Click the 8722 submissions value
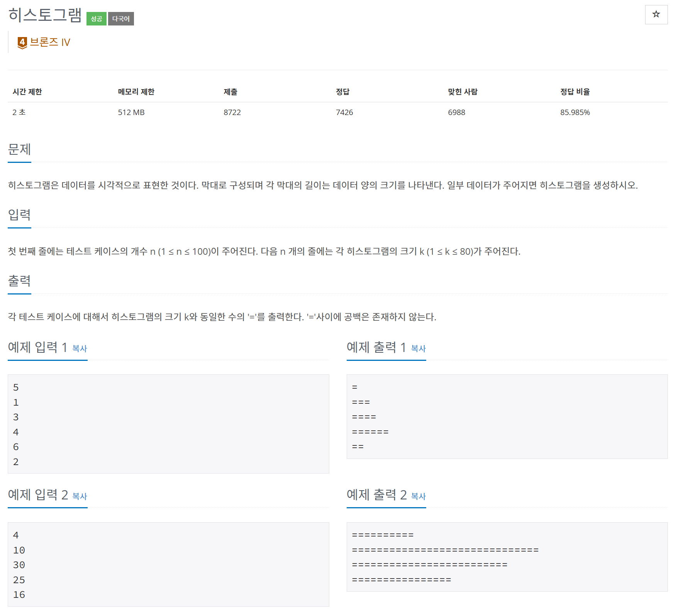 coord(232,112)
